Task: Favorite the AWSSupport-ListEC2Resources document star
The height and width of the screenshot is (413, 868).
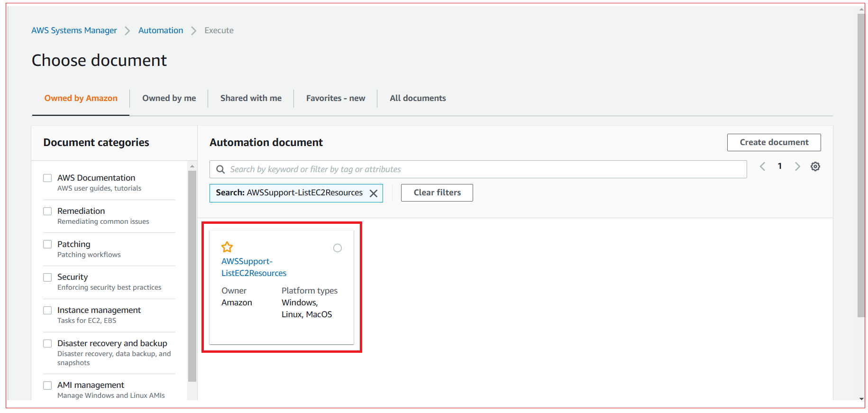Action: [227, 247]
